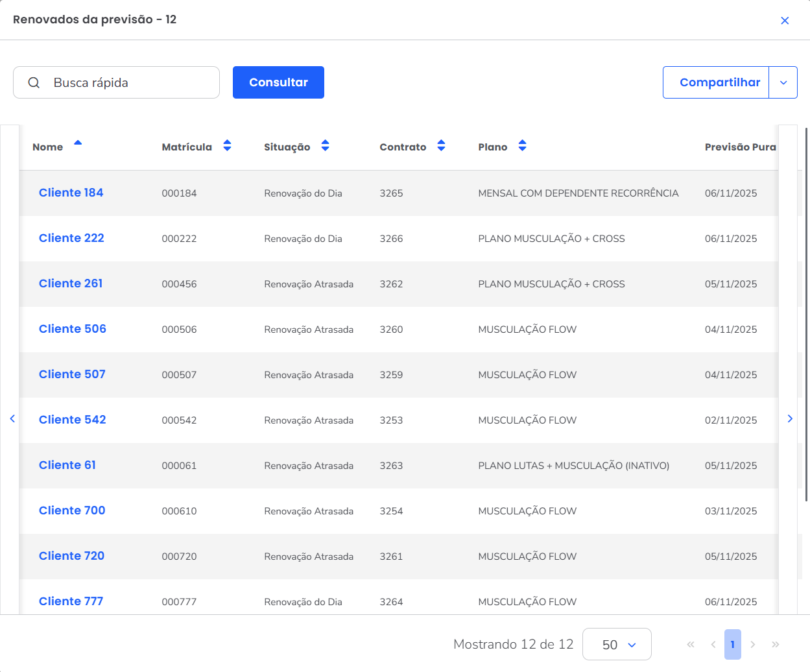This screenshot has width=810, height=672.
Task: Open the 50 items per page dropdown
Action: [x=617, y=644]
